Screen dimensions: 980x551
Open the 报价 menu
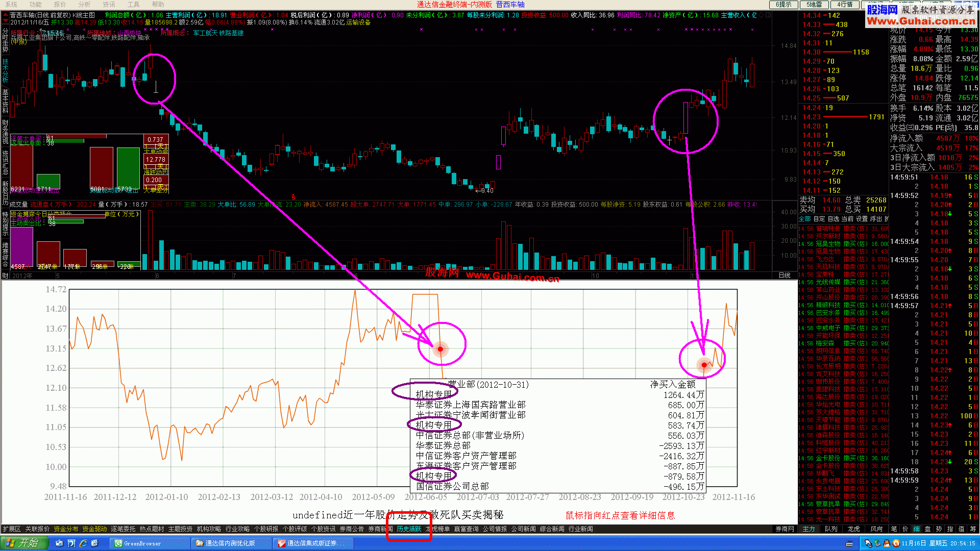60,4
